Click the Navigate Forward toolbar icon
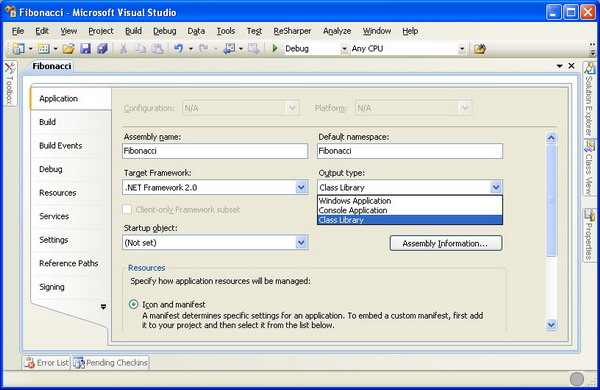This screenshot has width=600, height=390. [253, 49]
